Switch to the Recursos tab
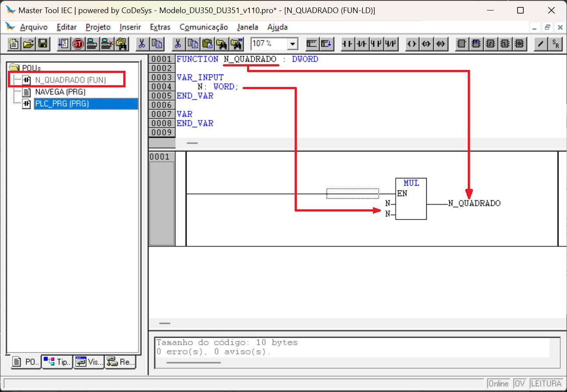The image size is (567, 392). coord(120,362)
